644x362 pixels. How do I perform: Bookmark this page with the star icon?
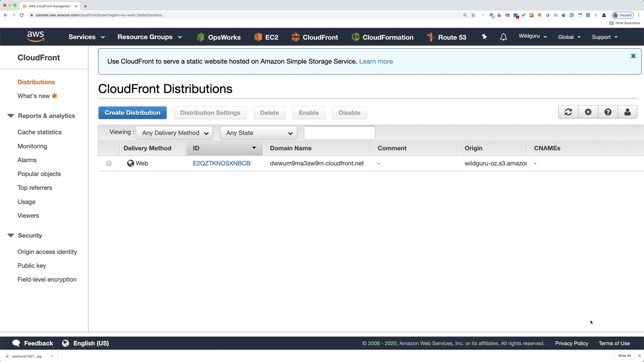point(473,15)
